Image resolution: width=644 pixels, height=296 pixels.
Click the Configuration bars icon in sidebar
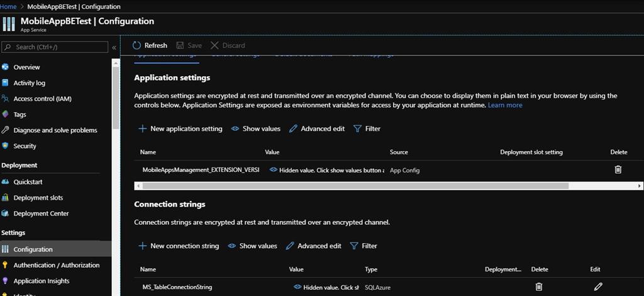5,249
